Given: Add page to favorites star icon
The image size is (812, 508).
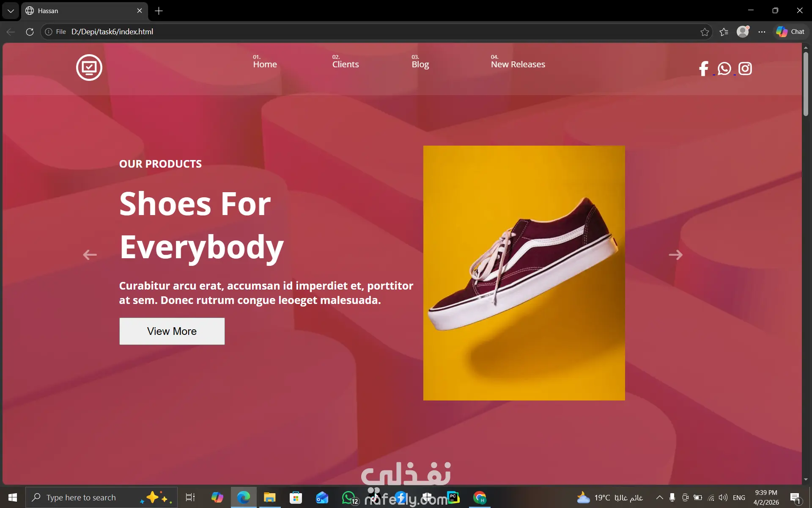Looking at the screenshot, I should 705,32.
